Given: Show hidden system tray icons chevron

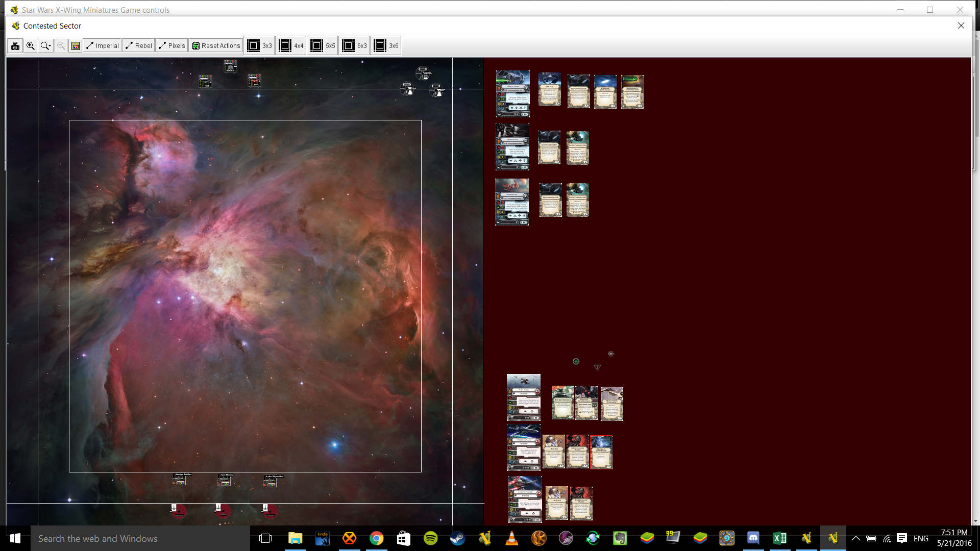Looking at the screenshot, I should coord(856,538).
